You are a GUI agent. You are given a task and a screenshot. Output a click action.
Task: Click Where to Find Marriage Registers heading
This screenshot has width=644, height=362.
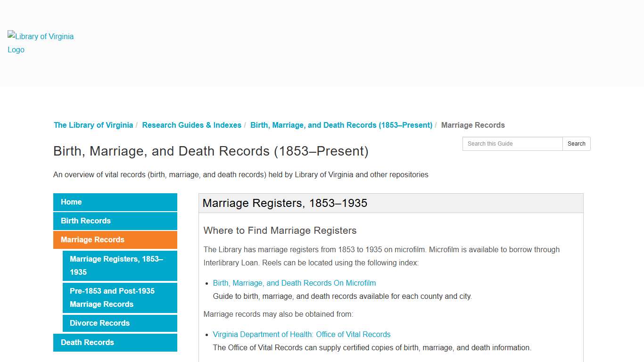pyautogui.click(x=280, y=230)
